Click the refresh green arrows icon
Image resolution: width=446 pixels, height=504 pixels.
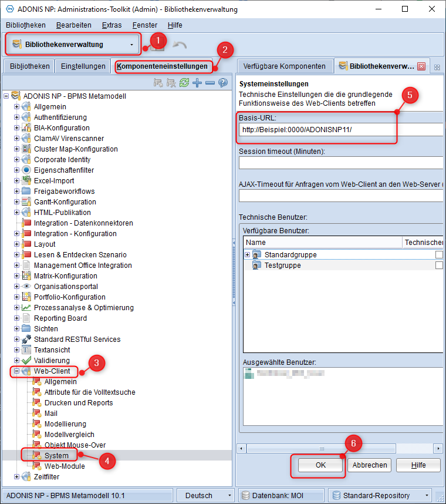[x=184, y=83]
